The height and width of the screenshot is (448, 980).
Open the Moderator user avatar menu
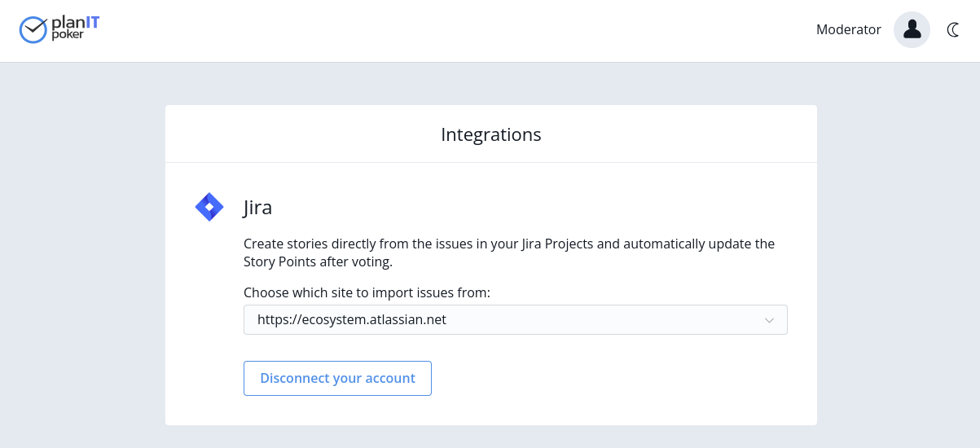pyautogui.click(x=912, y=30)
